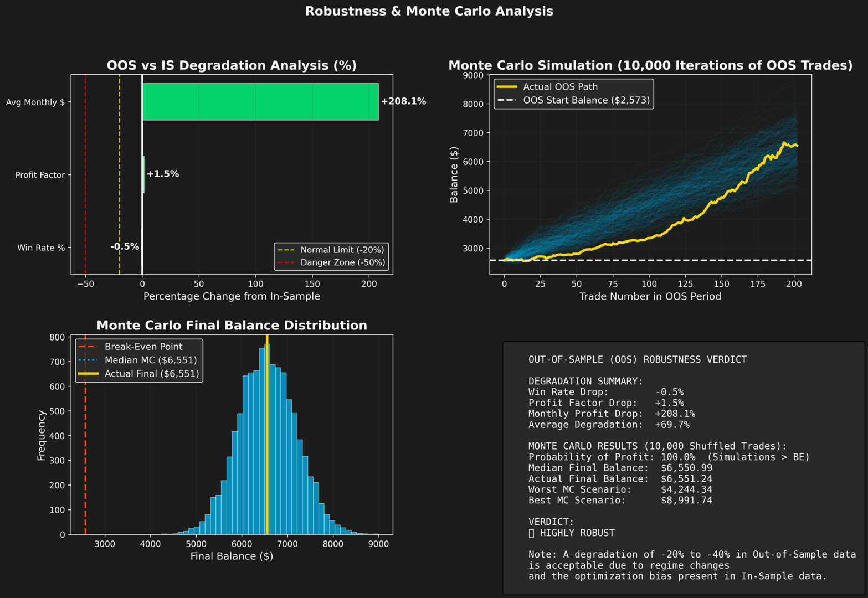Click OOS Start Balance ($2,573) legend entry
Image resolution: width=868 pixels, height=598 pixels.
click(573, 100)
